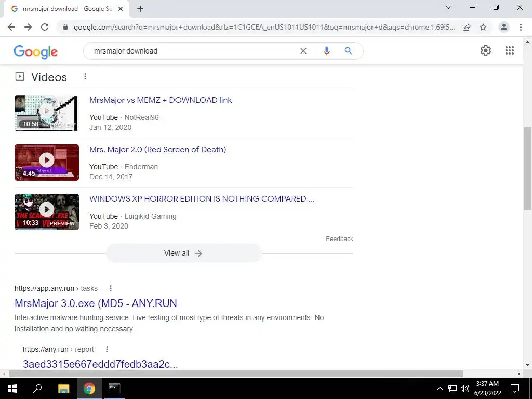
Task: Share this page using the share icon
Action: coord(467,27)
